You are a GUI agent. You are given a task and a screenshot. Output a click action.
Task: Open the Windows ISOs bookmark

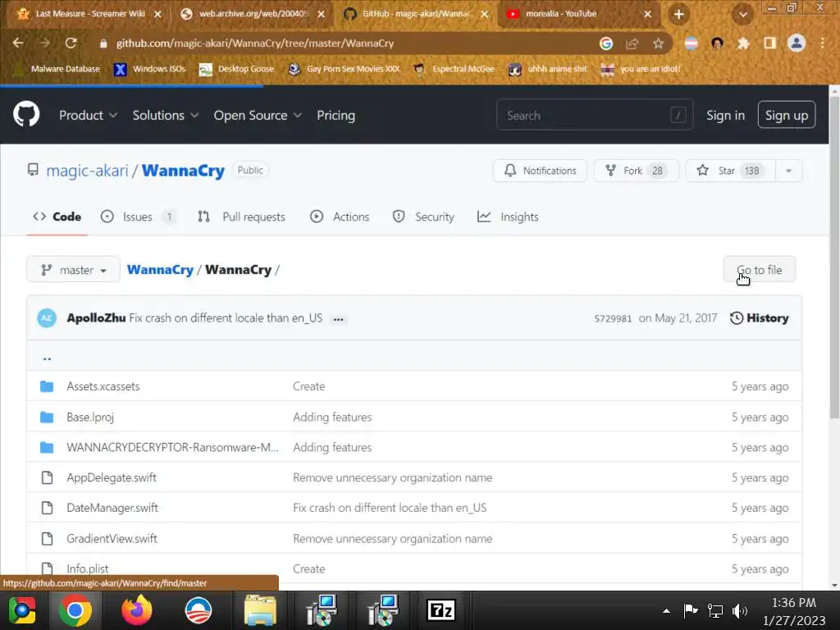click(x=149, y=69)
